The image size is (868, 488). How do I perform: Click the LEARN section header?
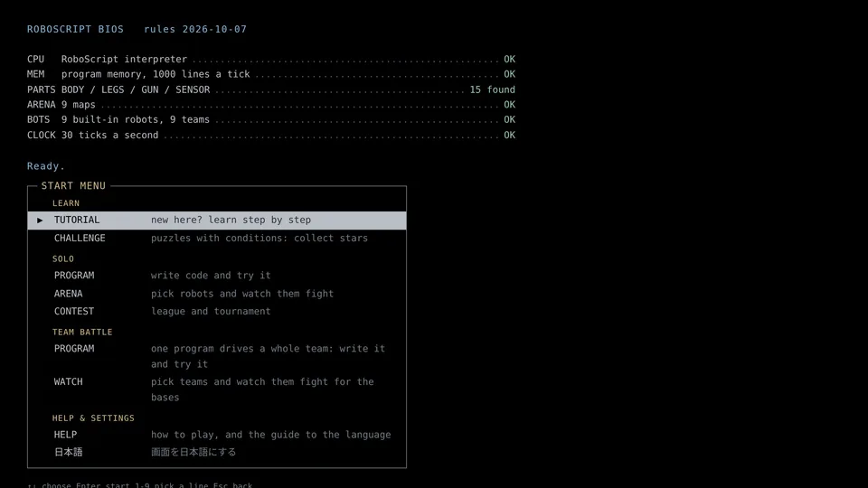66,203
